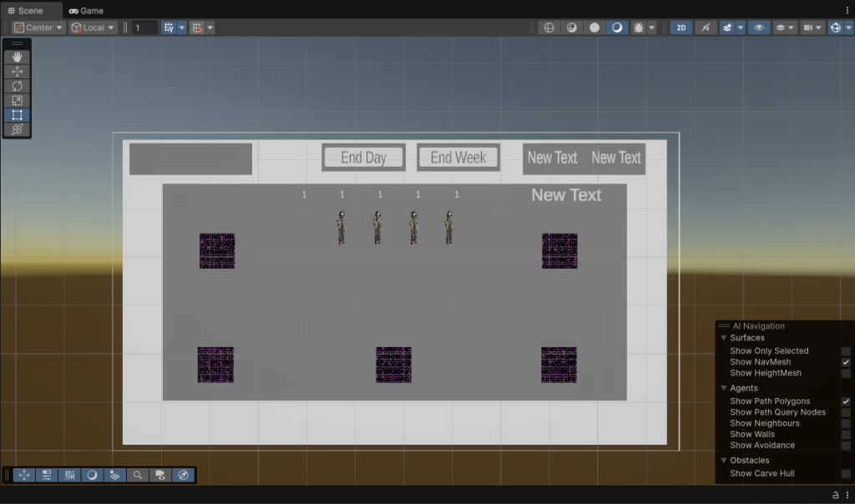
Task: Select the End Day button
Action: [x=364, y=158]
